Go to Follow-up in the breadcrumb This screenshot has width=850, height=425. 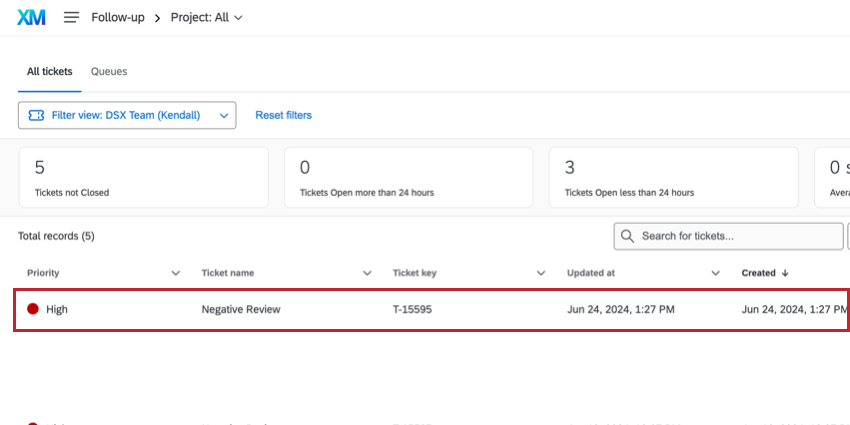(118, 17)
